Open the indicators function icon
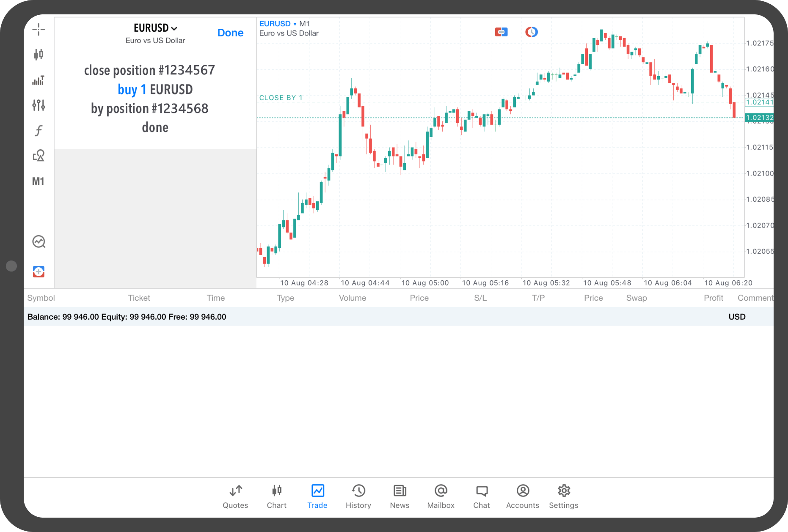Image resolution: width=788 pixels, height=532 pixels. [39, 131]
